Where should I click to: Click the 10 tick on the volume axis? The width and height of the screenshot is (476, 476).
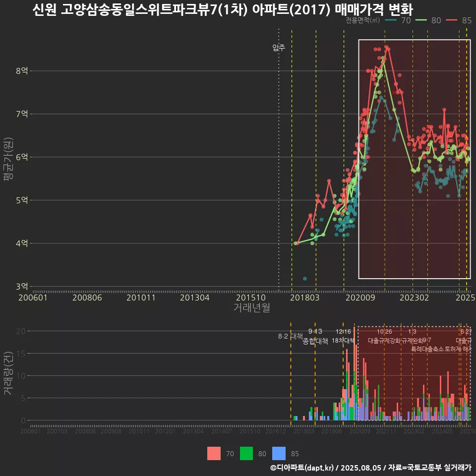21,376
